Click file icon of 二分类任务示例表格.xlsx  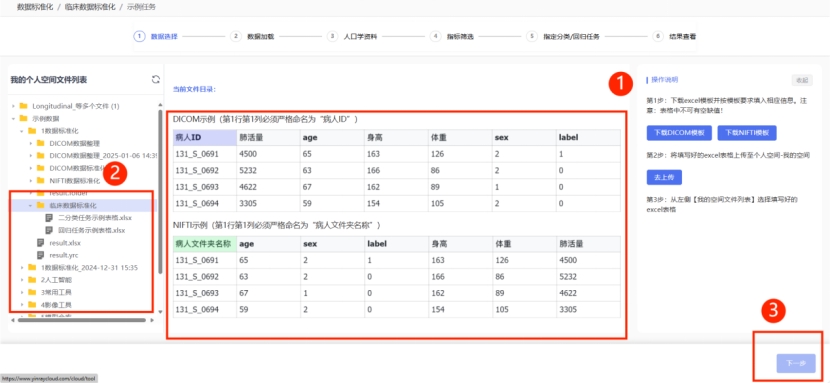tap(49, 217)
